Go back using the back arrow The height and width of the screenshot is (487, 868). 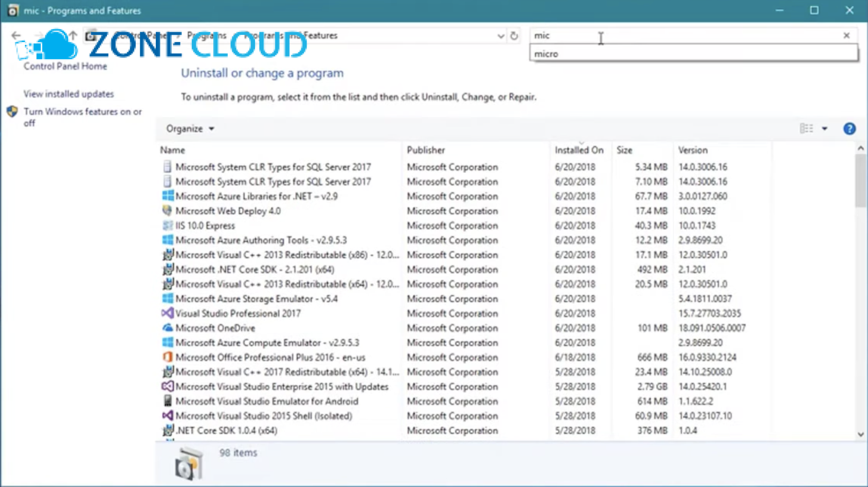(16, 35)
